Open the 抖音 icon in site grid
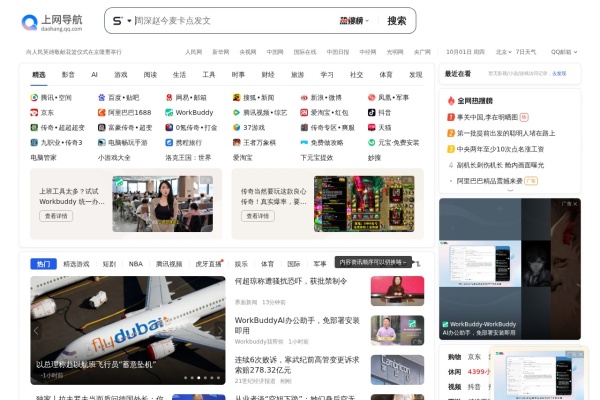The height and width of the screenshot is (400, 600). pyautogui.click(x=371, y=113)
